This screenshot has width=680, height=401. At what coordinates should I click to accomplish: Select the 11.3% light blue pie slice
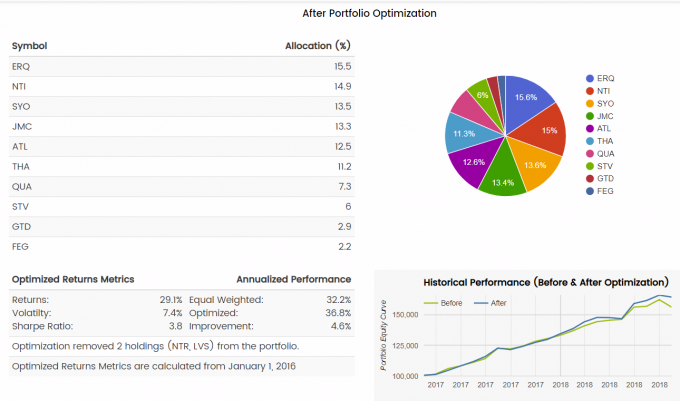click(466, 132)
